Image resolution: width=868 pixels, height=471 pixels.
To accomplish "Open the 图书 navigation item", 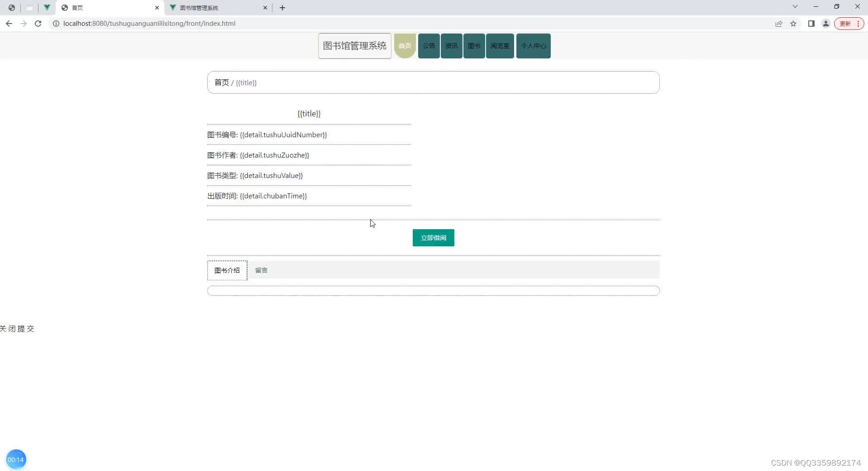I will point(474,46).
